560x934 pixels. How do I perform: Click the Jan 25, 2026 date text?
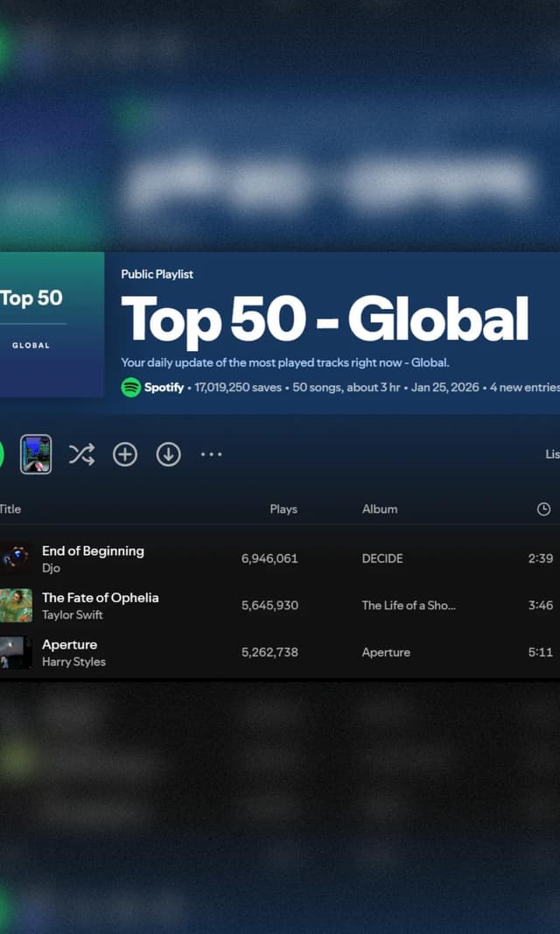tap(445, 387)
